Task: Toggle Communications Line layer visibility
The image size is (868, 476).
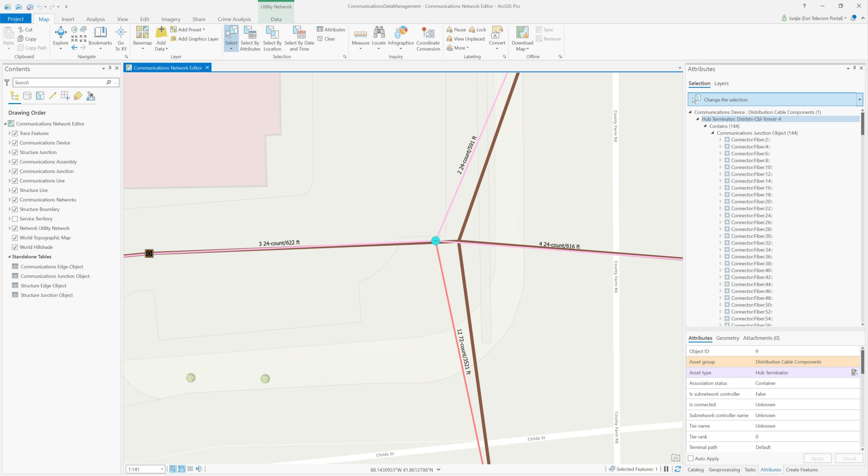Action: coord(15,181)
